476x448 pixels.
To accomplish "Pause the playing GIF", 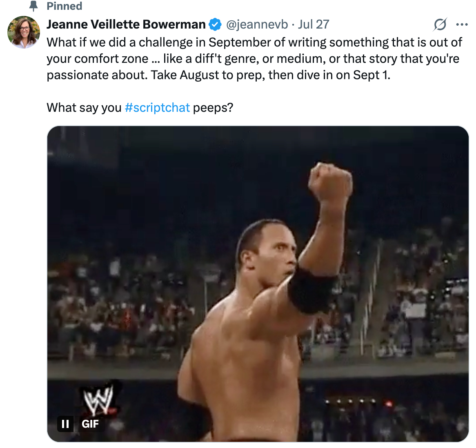I will pyautogui.click(x=65, y=424).
